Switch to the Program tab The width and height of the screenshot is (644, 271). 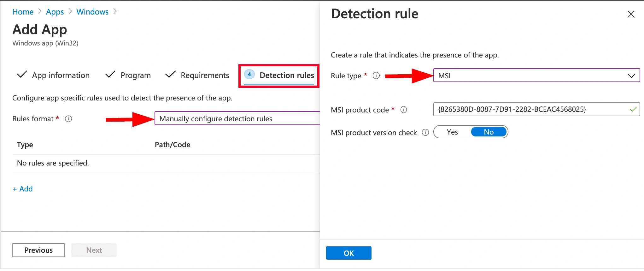pyautogui.click(x=135, y=75)
